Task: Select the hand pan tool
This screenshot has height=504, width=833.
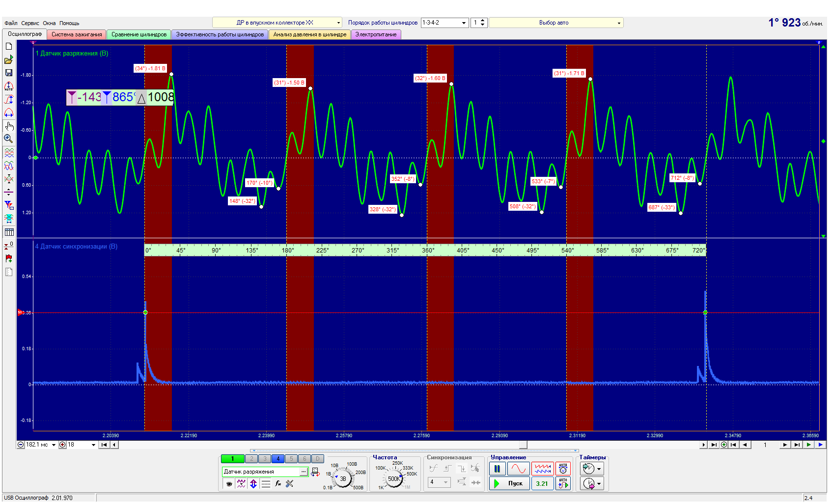Action: tap(9, 126)
